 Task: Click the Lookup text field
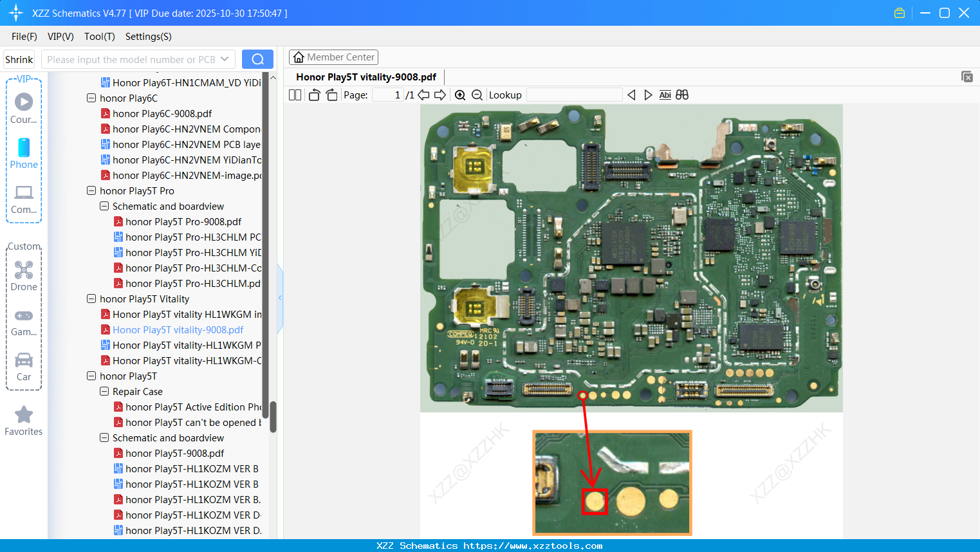575,95
